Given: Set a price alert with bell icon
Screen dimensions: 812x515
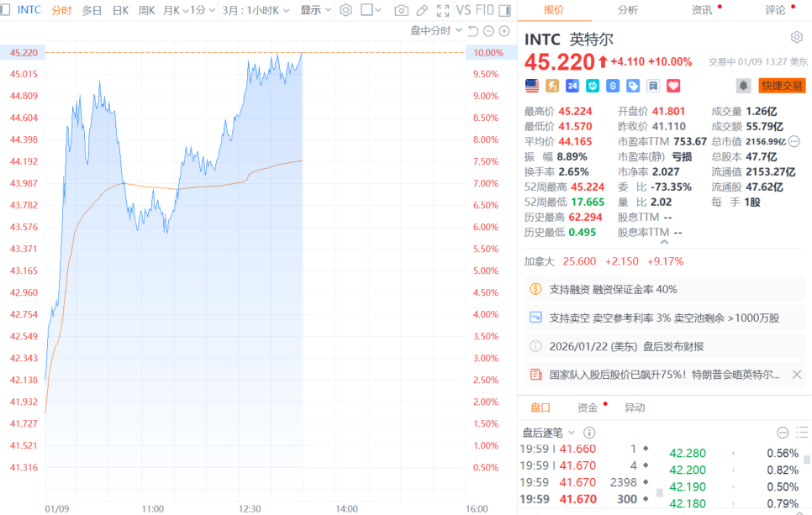Looking at the screenshot, I should coord(744,86).
